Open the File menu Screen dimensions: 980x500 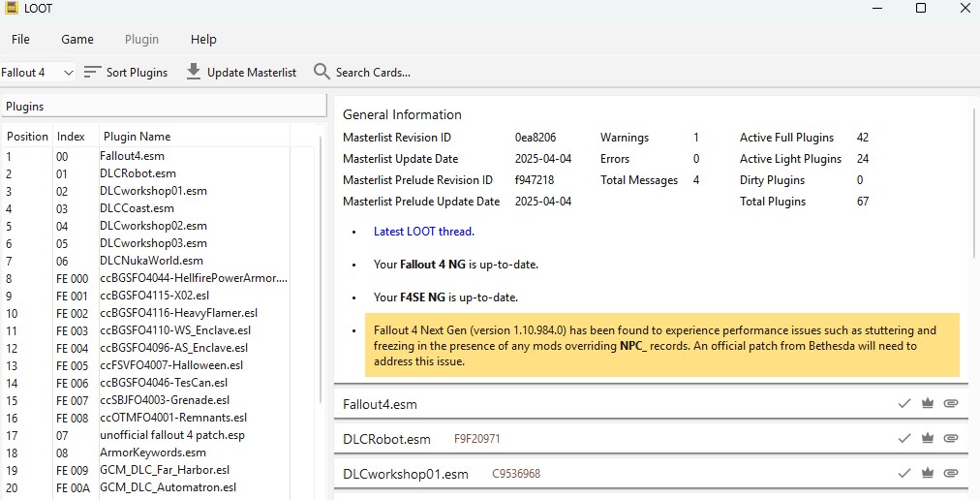(20, 39)
